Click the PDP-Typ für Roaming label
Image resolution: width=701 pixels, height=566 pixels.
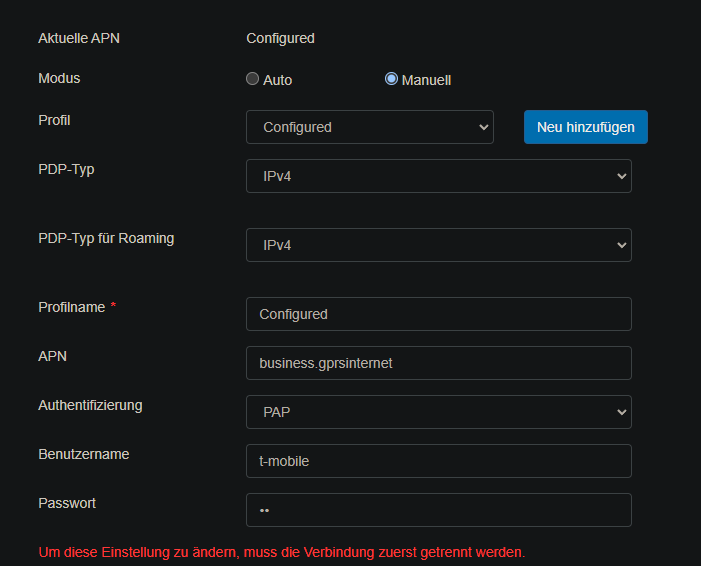click(106, 238)
